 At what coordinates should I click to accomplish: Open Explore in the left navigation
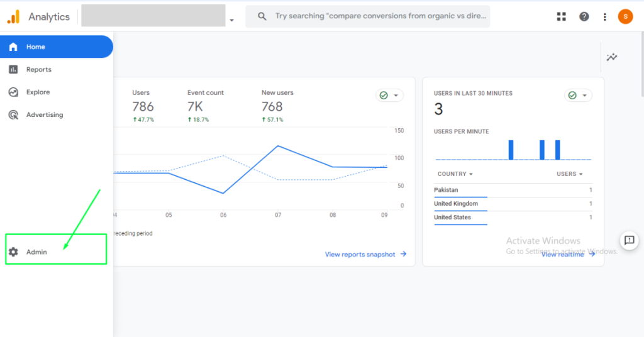(38, 92)
